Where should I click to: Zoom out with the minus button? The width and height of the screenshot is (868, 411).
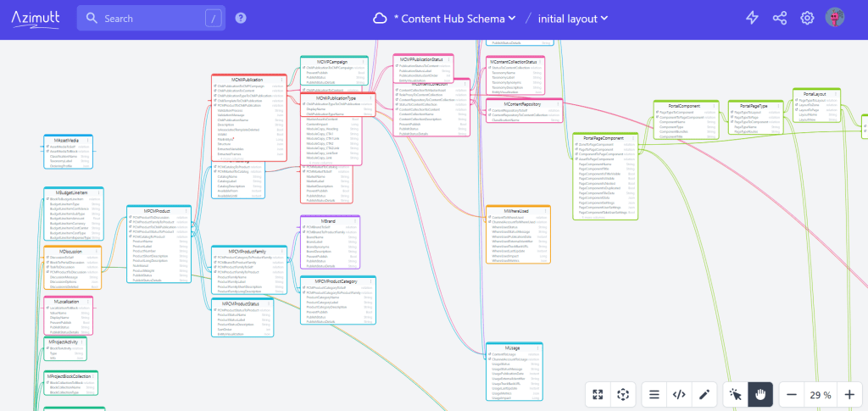click(791, 394)
